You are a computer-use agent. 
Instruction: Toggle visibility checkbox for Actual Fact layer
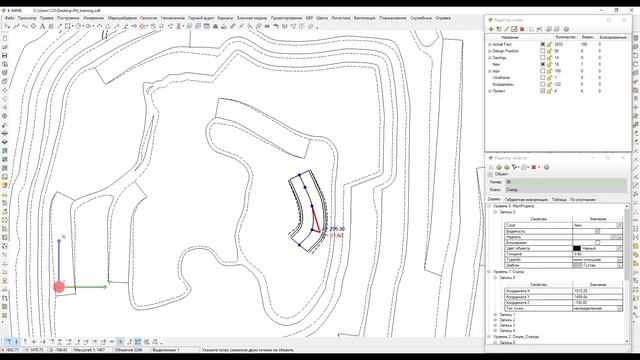point(542,44)
